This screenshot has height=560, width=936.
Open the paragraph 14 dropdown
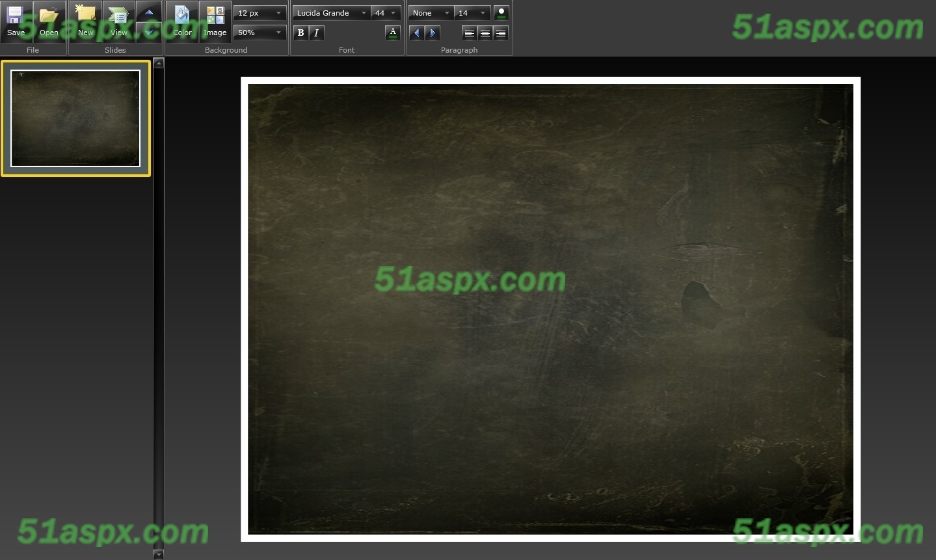tap(472, 13)
